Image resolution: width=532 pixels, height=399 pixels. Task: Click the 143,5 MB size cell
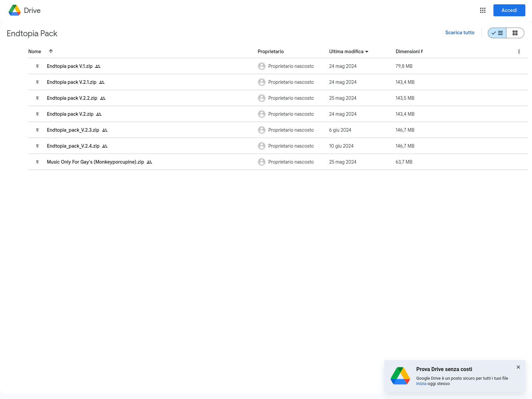point(405,98)
